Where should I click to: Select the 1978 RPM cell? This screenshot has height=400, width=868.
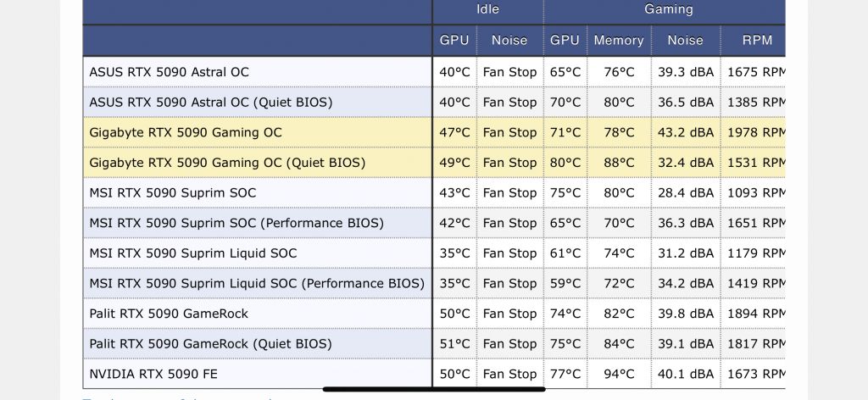[756, 132]
